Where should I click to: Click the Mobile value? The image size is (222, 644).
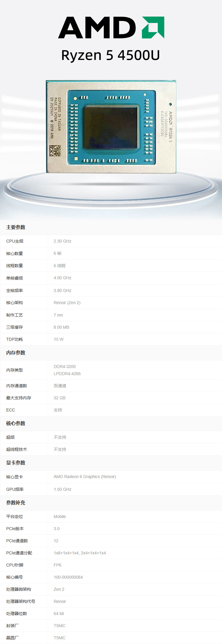[x=60, y=517]
